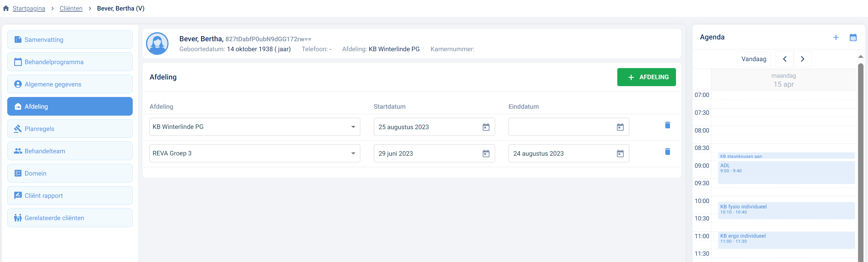Click the Einddatum column header
Image resolution: width=868 pixels, height=262 pixels.
click(x=523, y=107)
